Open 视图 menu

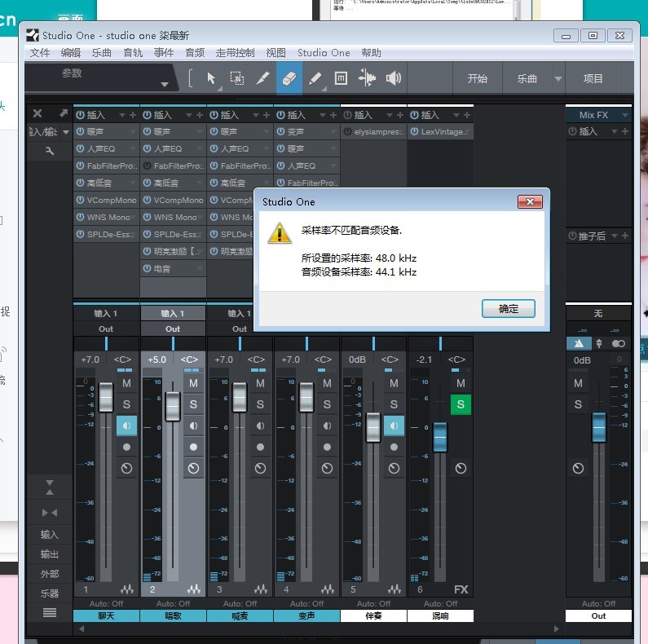[276, 53]
